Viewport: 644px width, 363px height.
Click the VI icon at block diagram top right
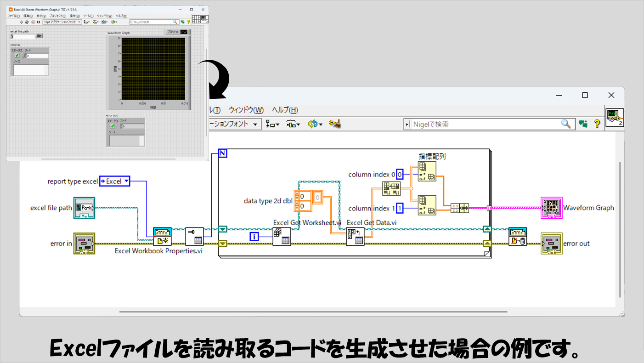tap(615, 117)
